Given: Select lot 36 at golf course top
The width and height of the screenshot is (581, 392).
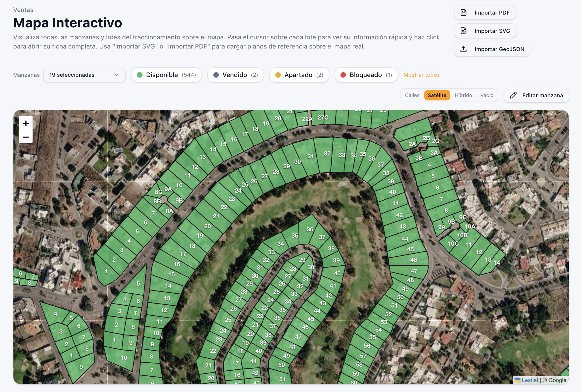Looking at the screenshot, I should (x=310, y=229).
